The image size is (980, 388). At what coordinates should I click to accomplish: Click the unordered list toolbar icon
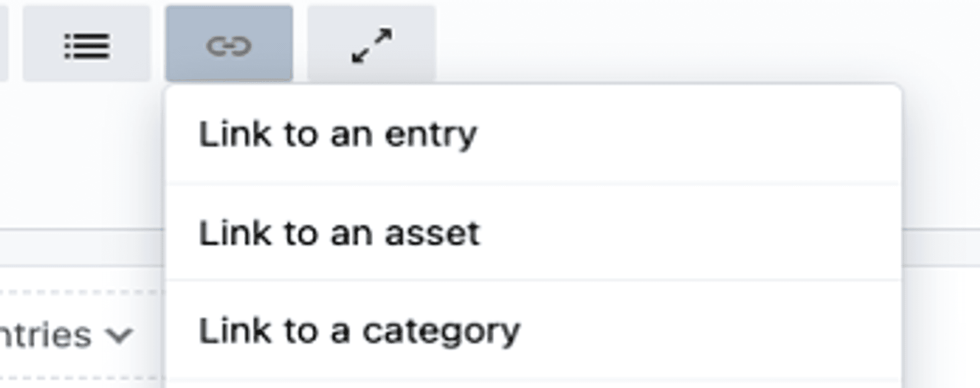pyautogui.click(x=87, y=44)
